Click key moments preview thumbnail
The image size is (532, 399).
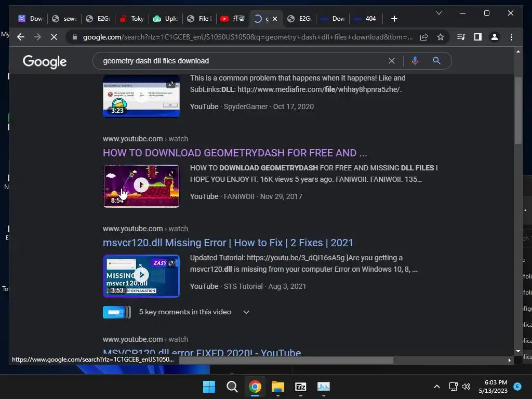pos(117,312)
